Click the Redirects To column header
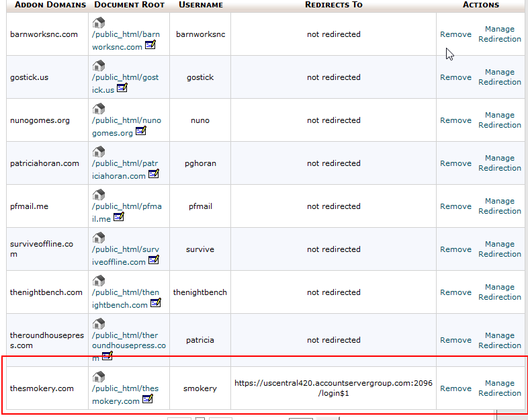 (334, 5)
